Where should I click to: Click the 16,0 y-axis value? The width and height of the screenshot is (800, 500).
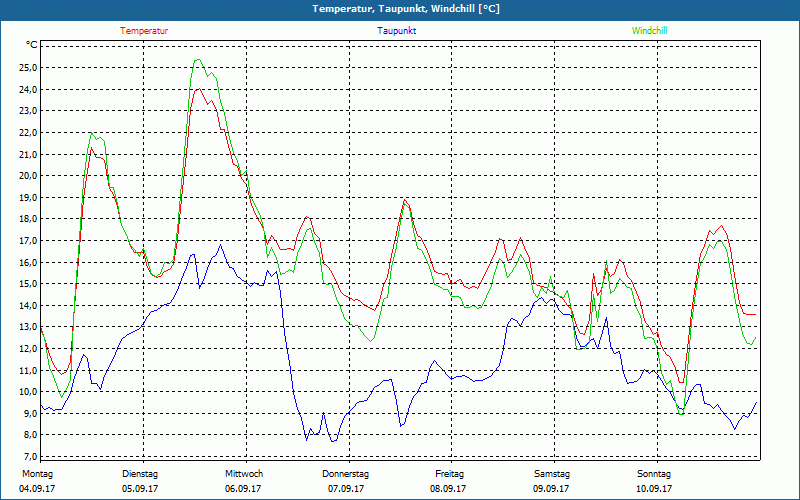(28, 262)
